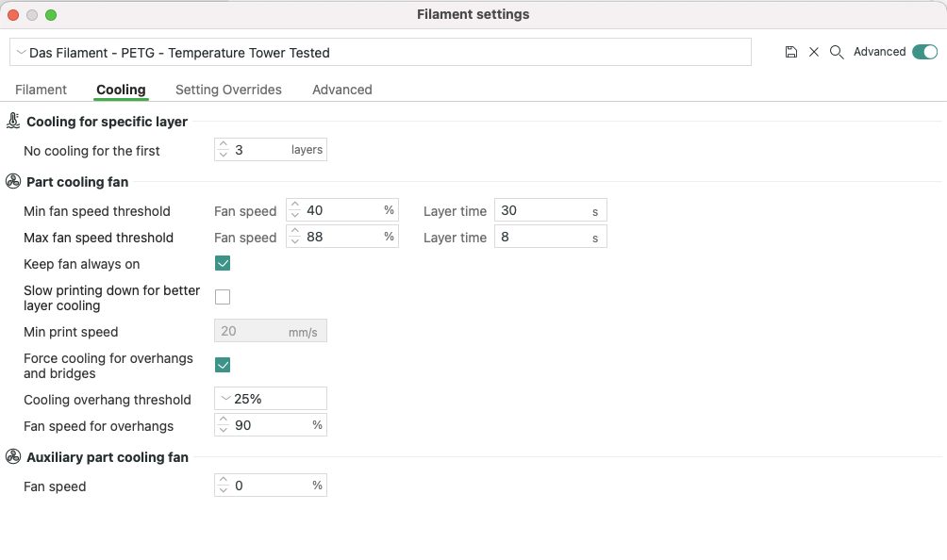Click the Min fan speed Layer time field
The height and width of the screenshot is (560, 947).
click(x=543, y=211)
